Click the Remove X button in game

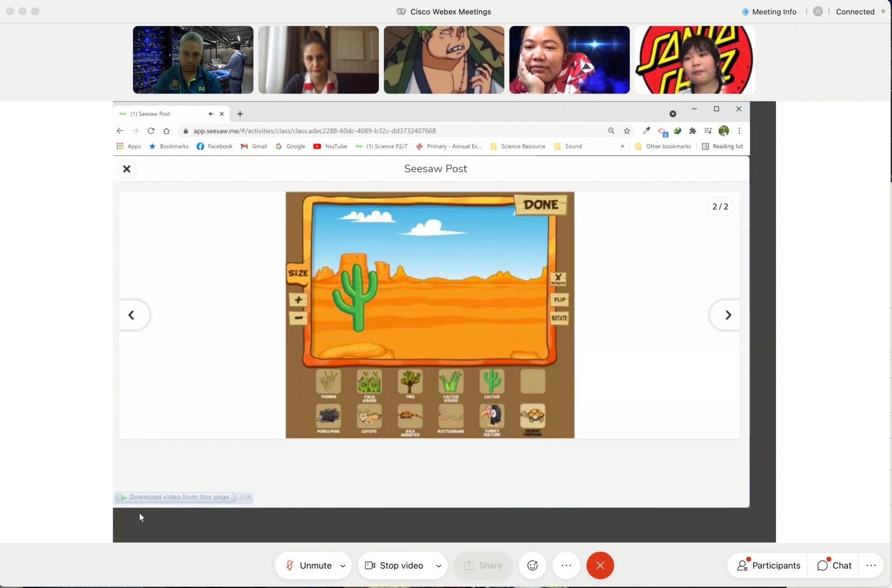coord(558,279)
